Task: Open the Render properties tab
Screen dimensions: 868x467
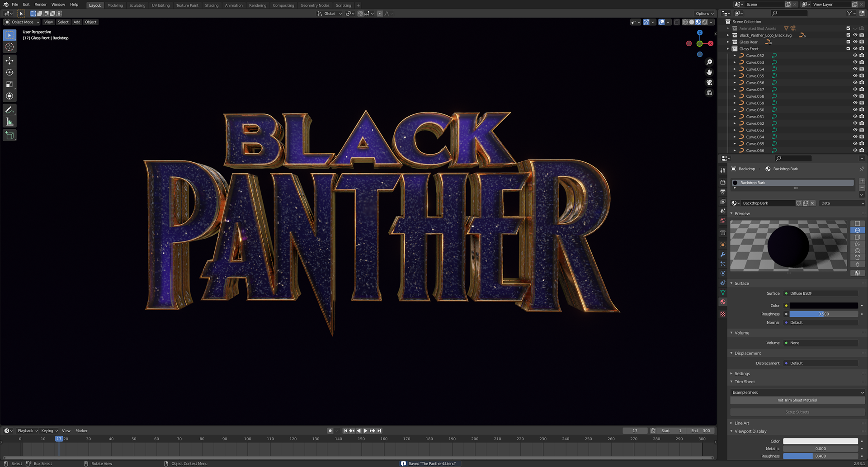Action: (723, 182)
